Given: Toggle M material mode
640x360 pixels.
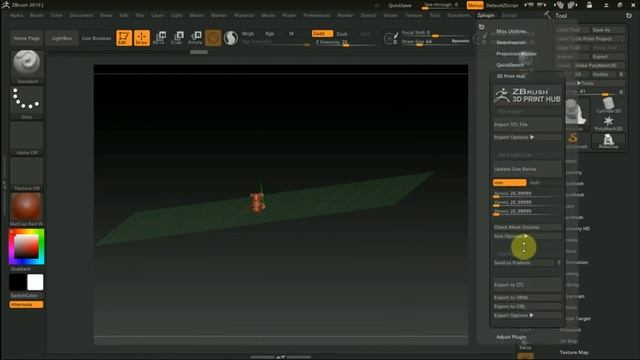Looking at the screenshot, I should click(291, 34).
